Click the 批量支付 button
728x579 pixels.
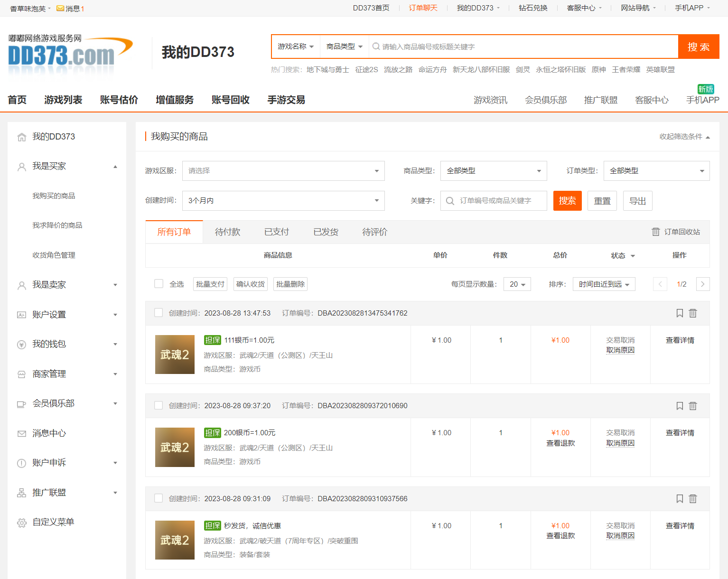(210, 284)
